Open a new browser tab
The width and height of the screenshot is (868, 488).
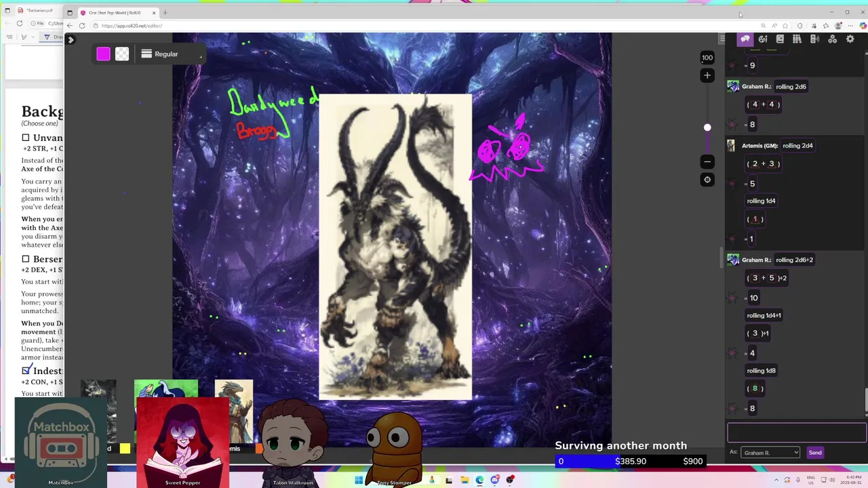coord(165,12)
